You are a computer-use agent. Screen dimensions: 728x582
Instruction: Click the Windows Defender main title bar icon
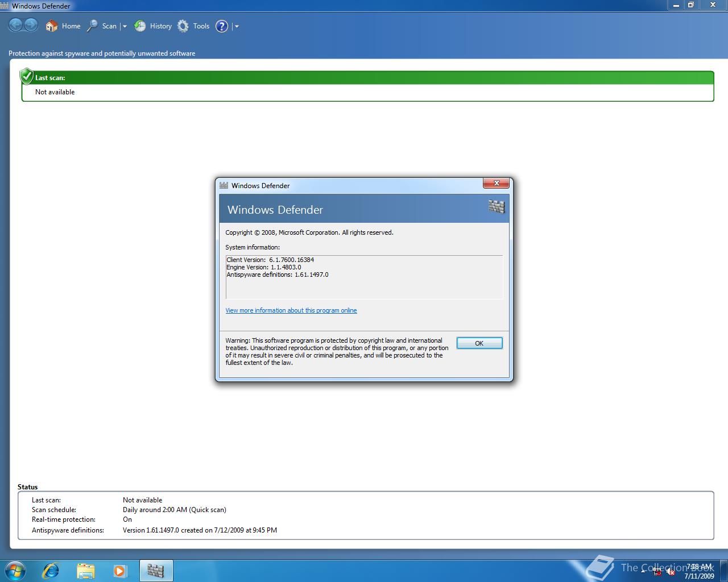click(5, 6)
